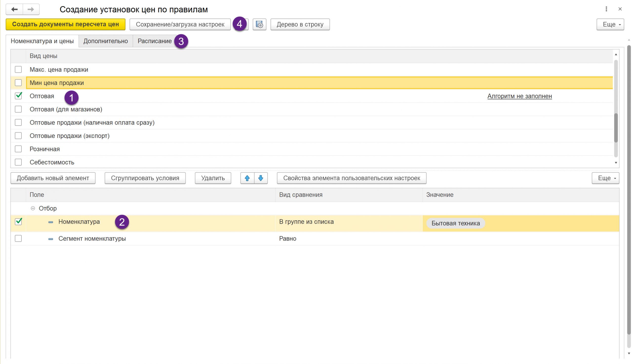Switch to the Дополнительно tab
The width and height of the screenshot is (632, 364).
(106, 41)
